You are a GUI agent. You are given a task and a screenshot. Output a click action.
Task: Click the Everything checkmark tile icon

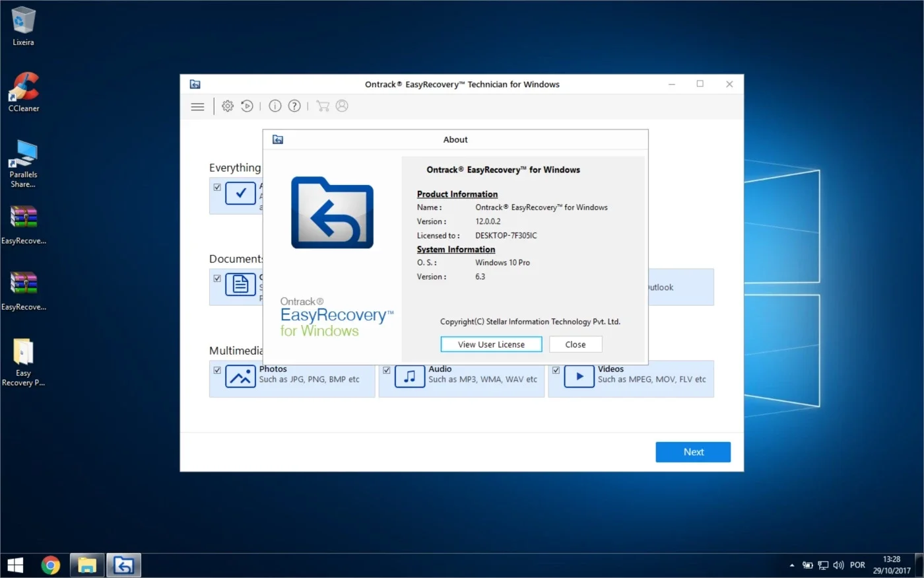pyautogui.click(x=240, y=194)
